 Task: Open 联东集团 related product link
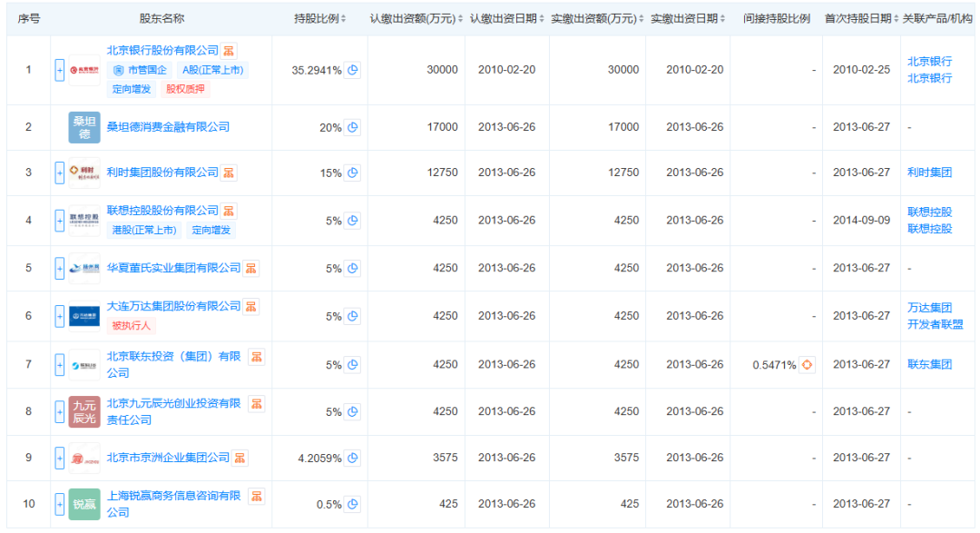[929, 365]
